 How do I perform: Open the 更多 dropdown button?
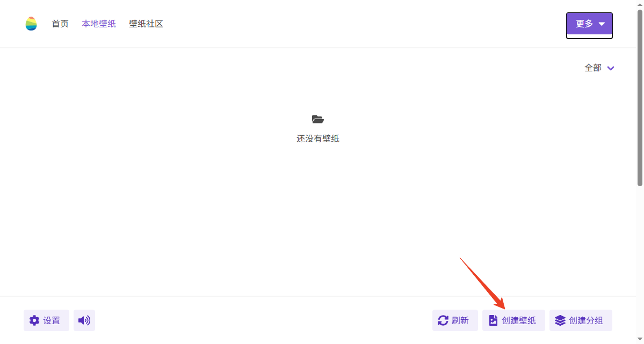tap(589, 24)
